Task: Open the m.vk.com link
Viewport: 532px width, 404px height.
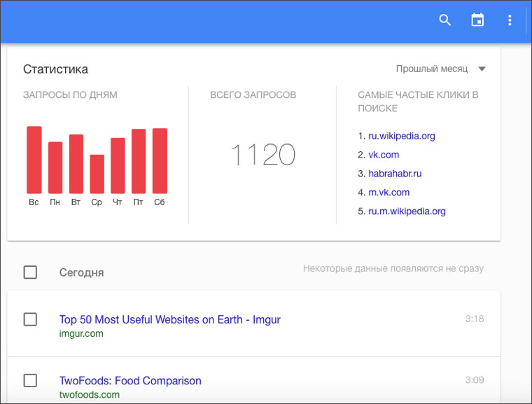Action: coord(388,193)
